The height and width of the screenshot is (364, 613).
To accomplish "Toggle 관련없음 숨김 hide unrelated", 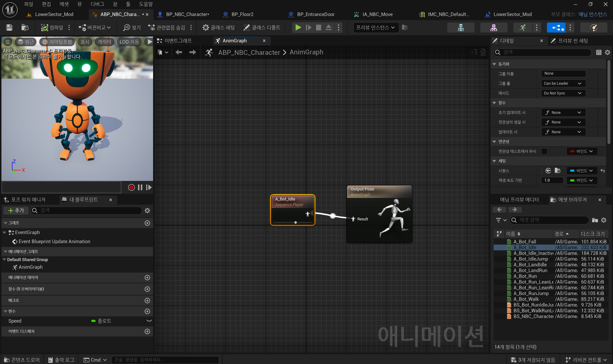I will pyautogui.click(x=166, y=28).
